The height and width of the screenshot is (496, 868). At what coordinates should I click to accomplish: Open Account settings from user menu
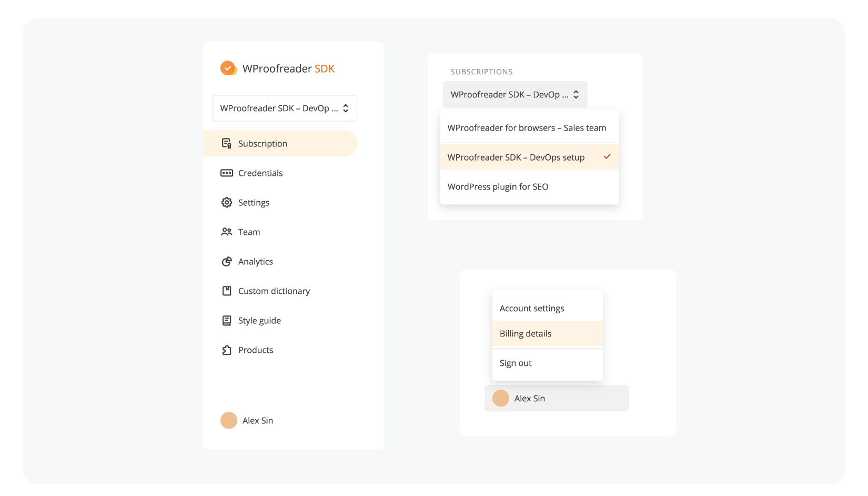[x=548, y=308]
